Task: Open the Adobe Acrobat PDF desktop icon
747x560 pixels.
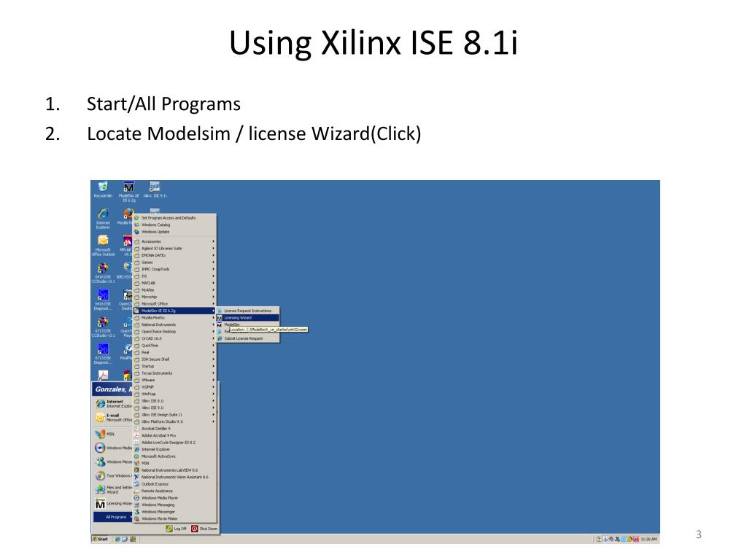Action: (x=103, y=376)
